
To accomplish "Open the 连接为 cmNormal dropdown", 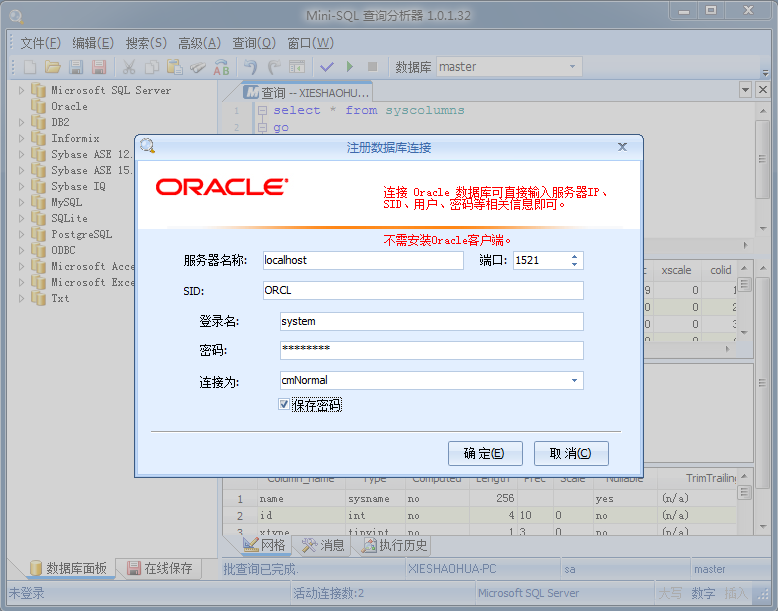I will [x=574, y=381].
